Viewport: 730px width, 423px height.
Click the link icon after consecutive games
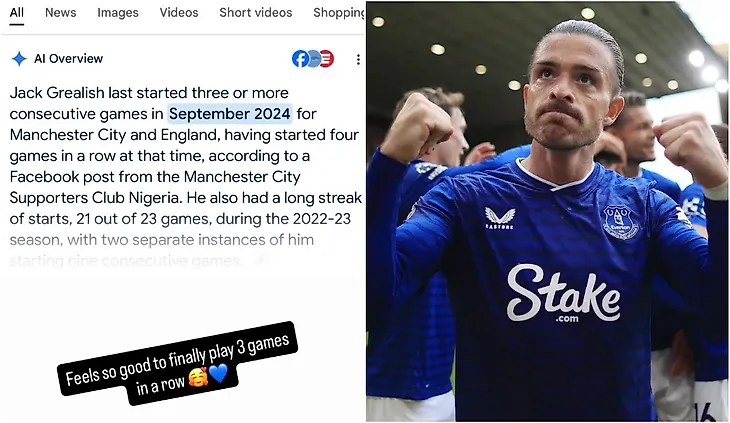pos(261,260)
